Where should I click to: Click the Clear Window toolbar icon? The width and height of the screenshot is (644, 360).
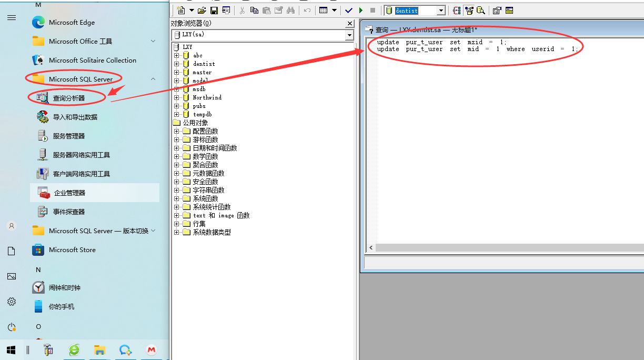[x=279, y=11]
